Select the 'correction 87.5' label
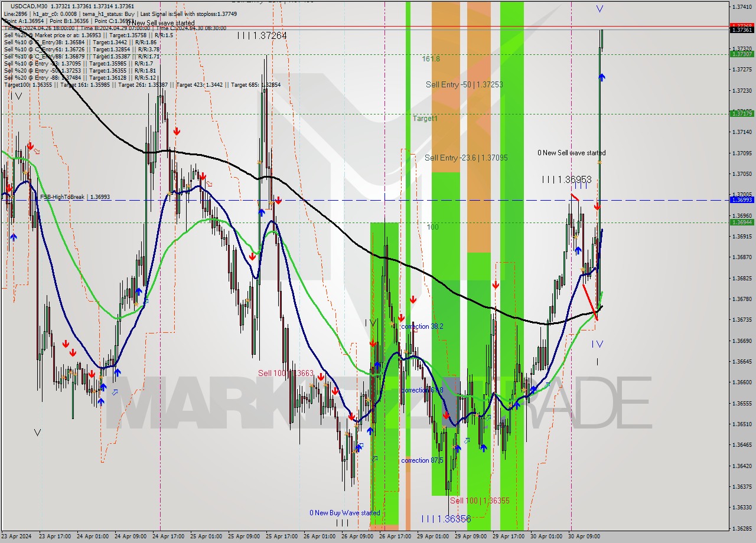The image size is (756, 543). tap(422, 460)
